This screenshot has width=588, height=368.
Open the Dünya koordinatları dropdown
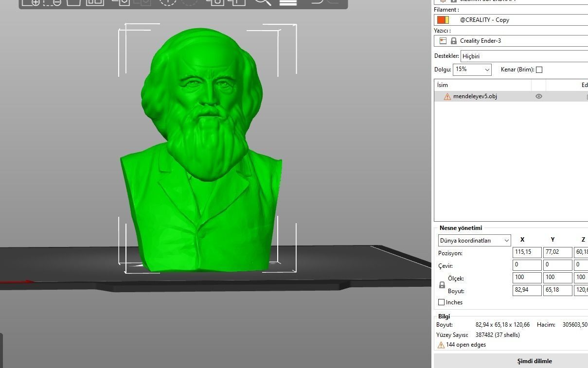[x=475, y=240]
